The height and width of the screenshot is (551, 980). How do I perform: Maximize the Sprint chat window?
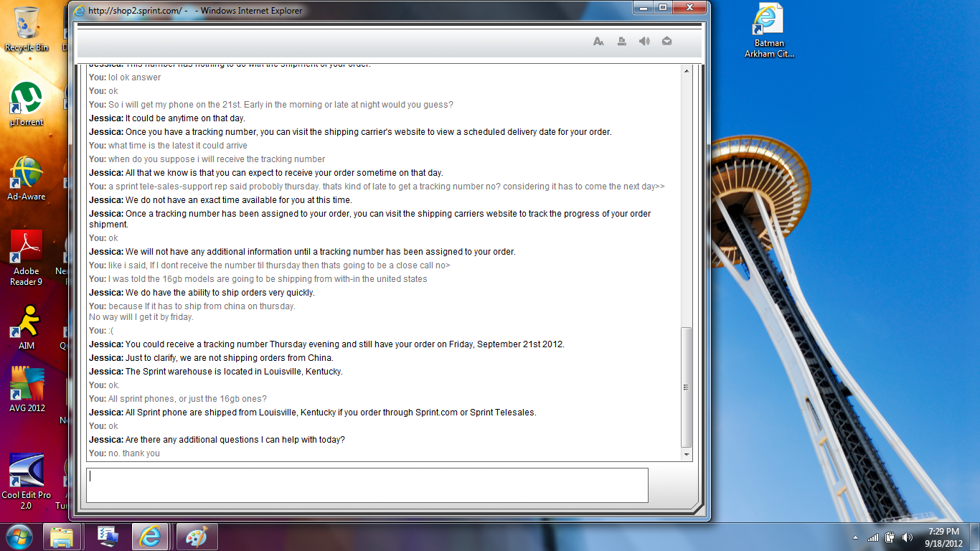coord(662,8)
